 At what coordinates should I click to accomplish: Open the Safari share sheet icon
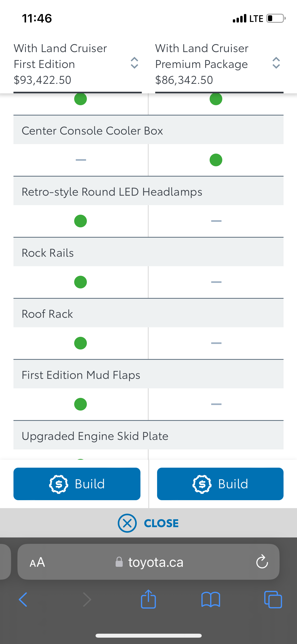coord(148,599)
